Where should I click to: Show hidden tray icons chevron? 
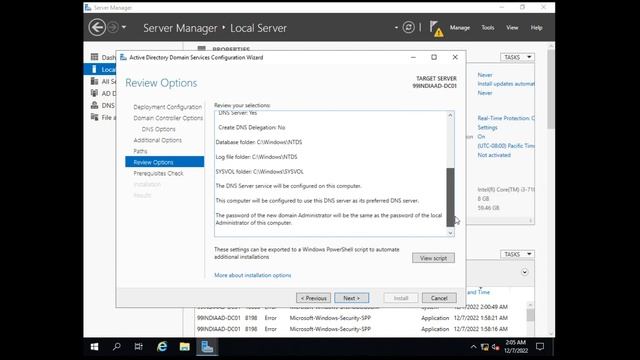tap(473, 347)
